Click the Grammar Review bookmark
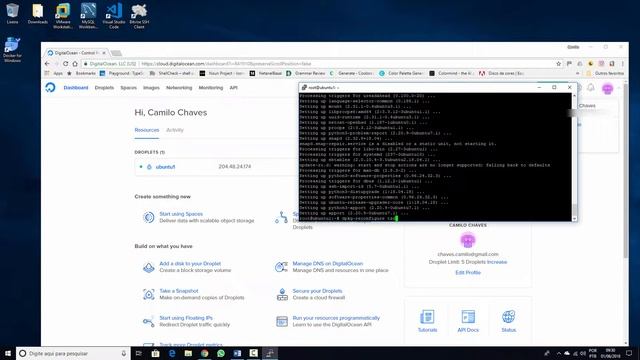Screen dimensions: 640x360 tap(306, 73)
